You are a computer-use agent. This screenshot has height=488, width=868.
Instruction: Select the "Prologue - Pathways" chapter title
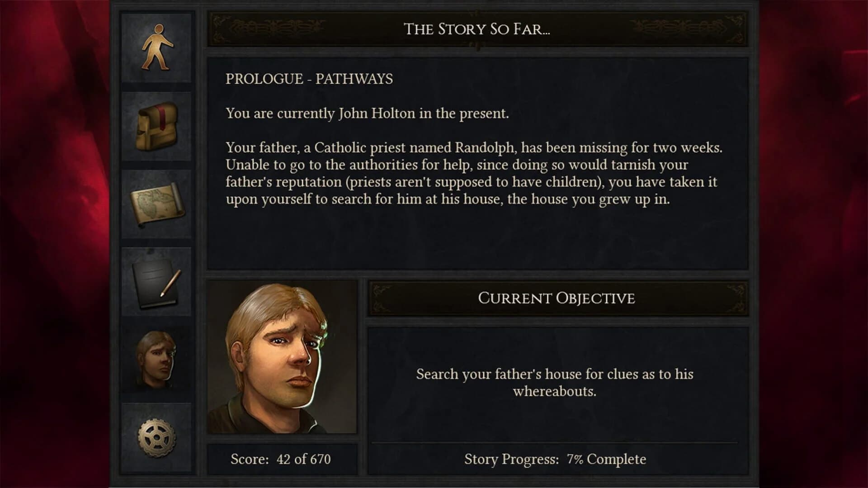(309, 79)
